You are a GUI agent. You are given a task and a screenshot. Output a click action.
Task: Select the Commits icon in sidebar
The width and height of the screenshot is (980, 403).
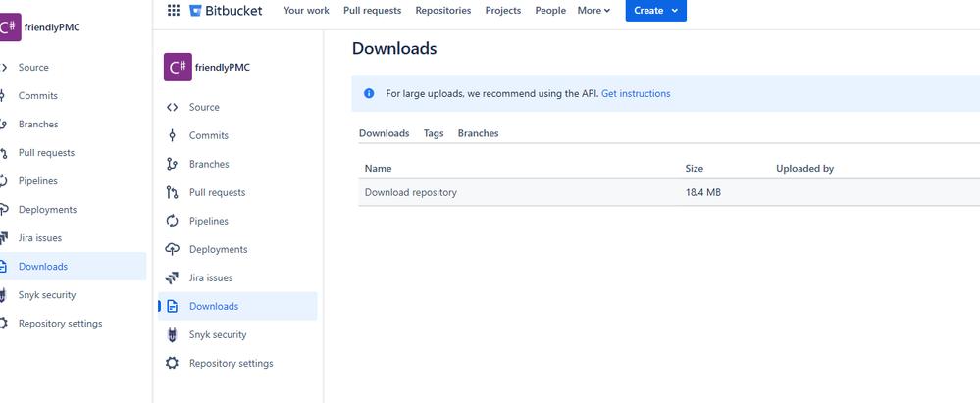(x=172, y=135)
